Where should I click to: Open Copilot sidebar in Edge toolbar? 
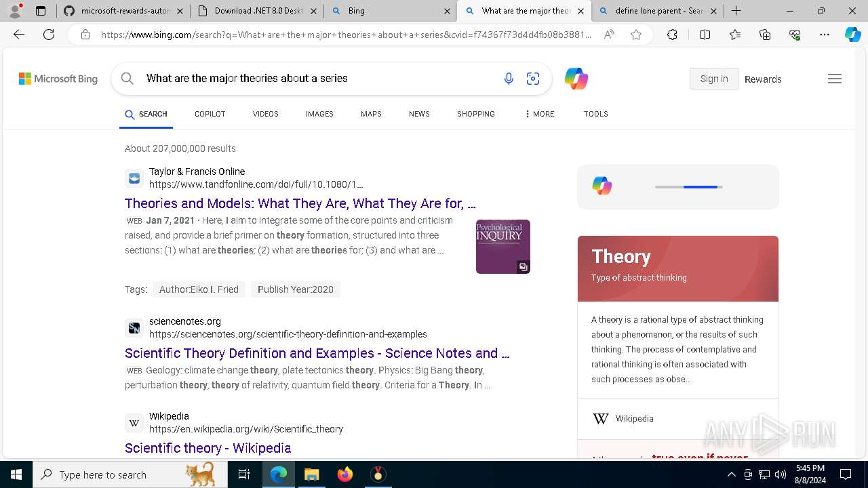(852, 35)
